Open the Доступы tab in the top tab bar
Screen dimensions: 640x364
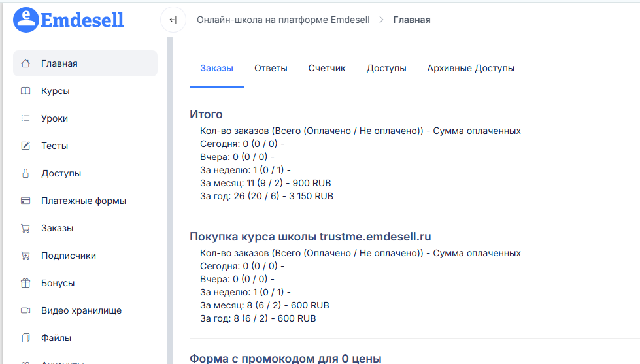point(386,68)
